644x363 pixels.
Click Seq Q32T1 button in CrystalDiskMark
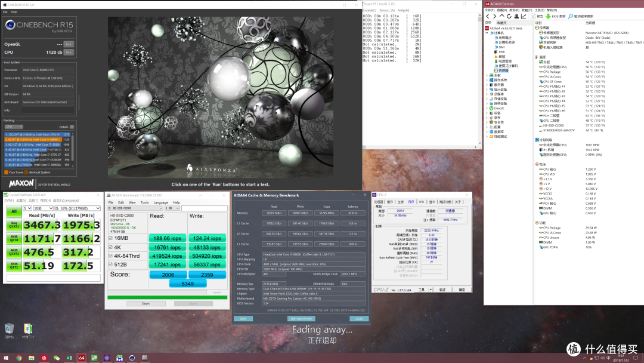pos(14,225)
